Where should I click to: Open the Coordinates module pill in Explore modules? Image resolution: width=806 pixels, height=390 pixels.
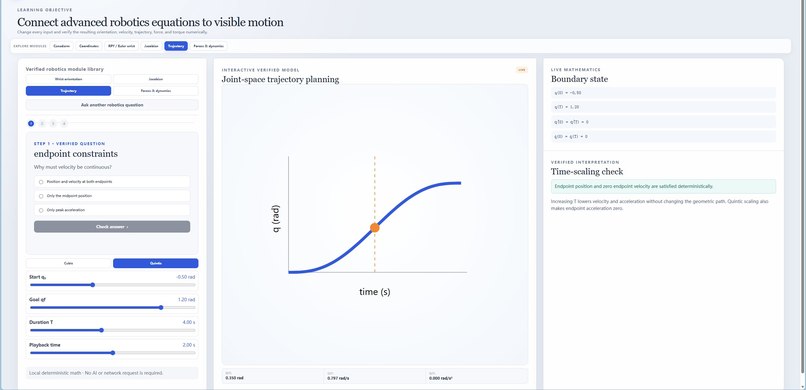coord(89,46)
